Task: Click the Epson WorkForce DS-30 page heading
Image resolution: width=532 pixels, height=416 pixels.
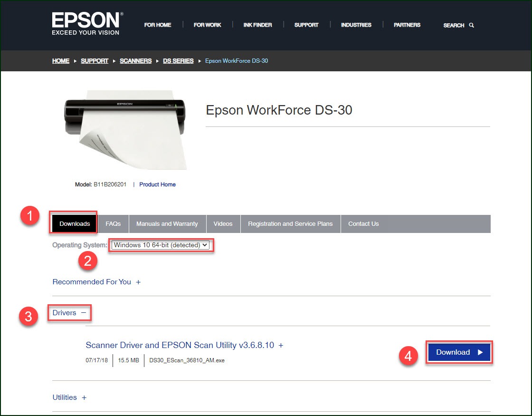Action: pyautogui.click(x=279, y=110)
